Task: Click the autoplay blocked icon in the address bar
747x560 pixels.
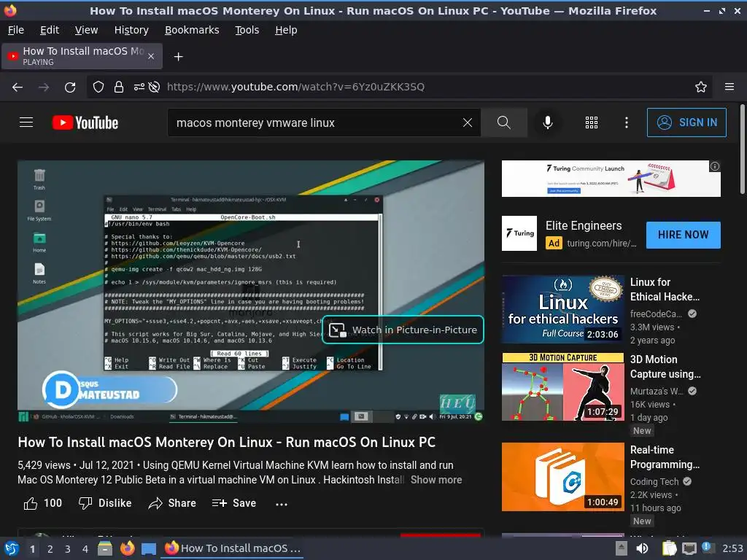Action: point(154,87)
